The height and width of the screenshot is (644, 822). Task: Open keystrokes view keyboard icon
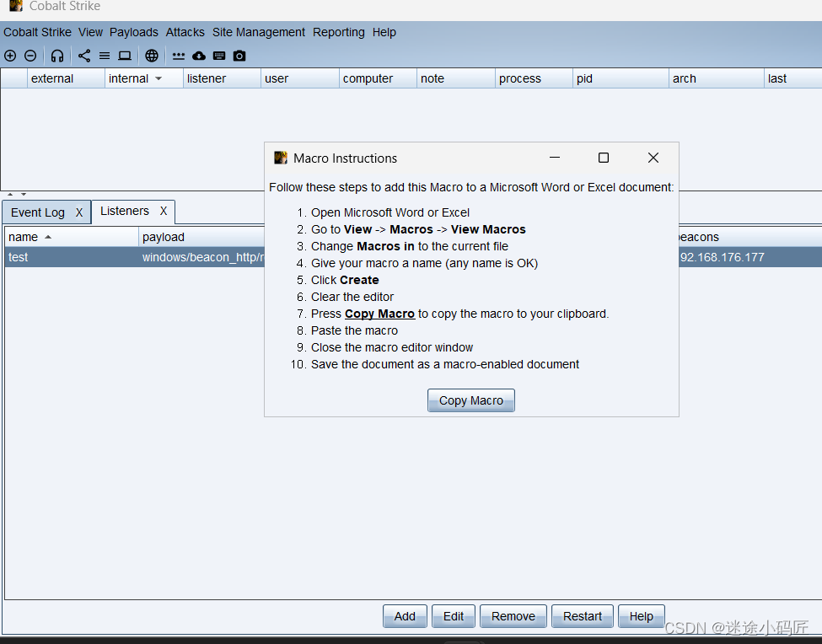[219, 56]
